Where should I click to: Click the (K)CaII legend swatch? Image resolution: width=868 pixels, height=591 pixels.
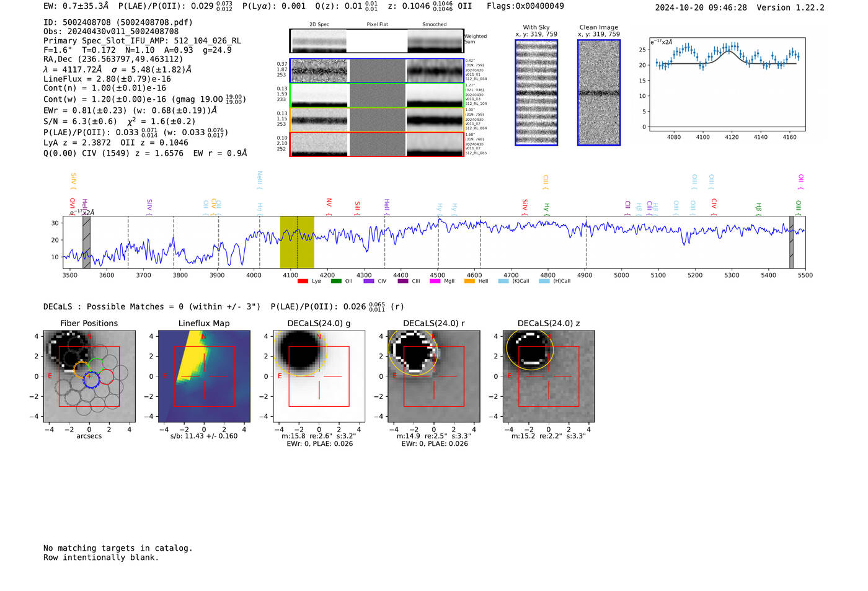503,281
